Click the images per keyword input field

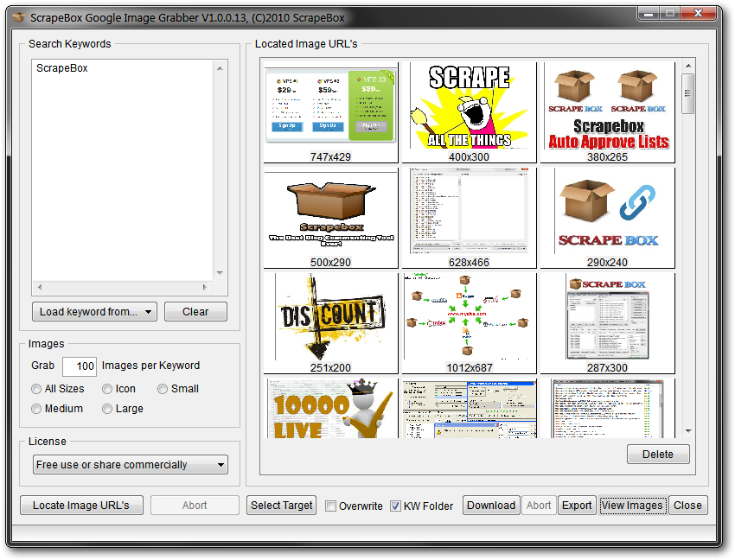[x=79, y=366]
